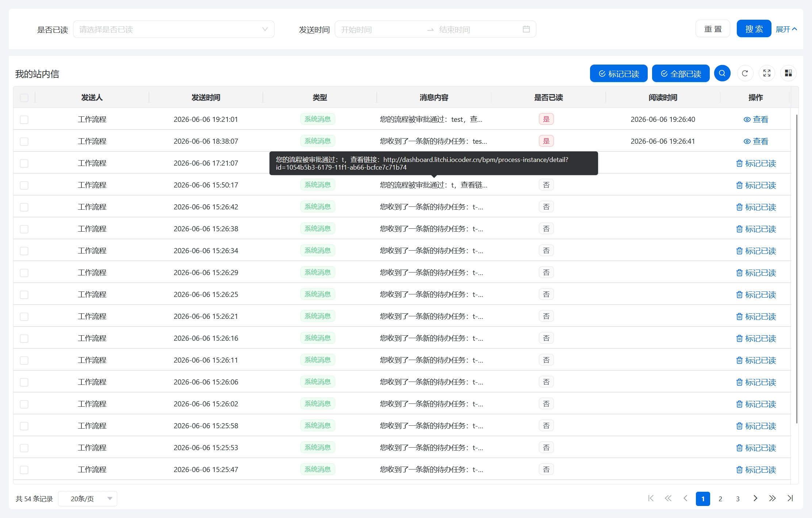Toggle the 展开 filter expander
The height and width of the screenshot is (518, 812).
coord(786,29)
